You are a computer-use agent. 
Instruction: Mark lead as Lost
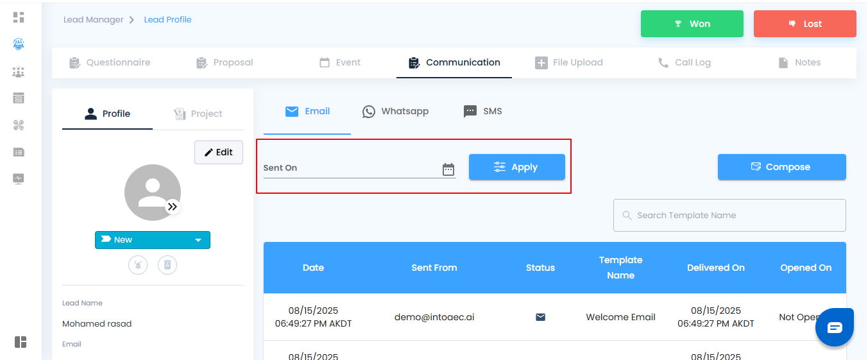coord(805,24)
